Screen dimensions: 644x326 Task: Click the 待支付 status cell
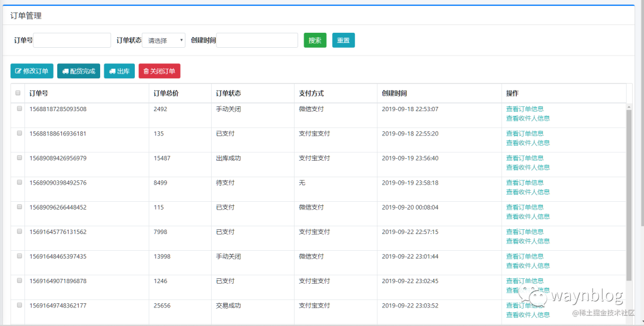coord(225,183)
